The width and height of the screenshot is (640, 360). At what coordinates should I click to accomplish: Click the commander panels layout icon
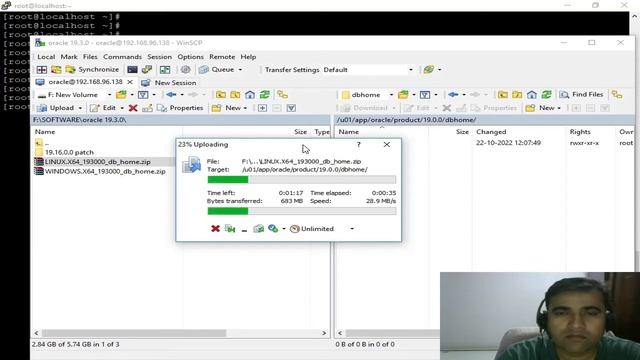click(x=165, y=70)
